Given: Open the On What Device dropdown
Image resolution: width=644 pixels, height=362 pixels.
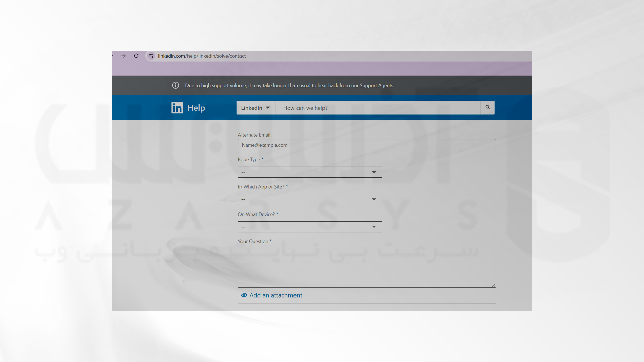Looking at the screenshot, I should 310,227.
